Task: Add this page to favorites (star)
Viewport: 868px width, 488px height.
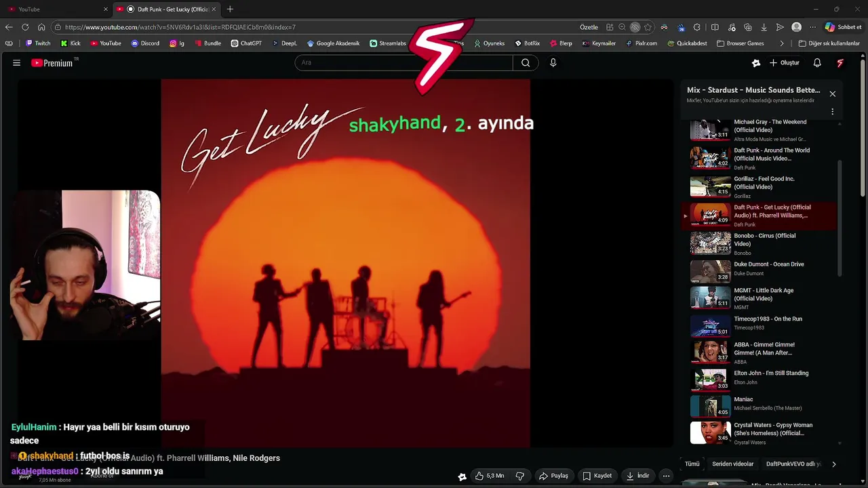Action: point(648,27)
